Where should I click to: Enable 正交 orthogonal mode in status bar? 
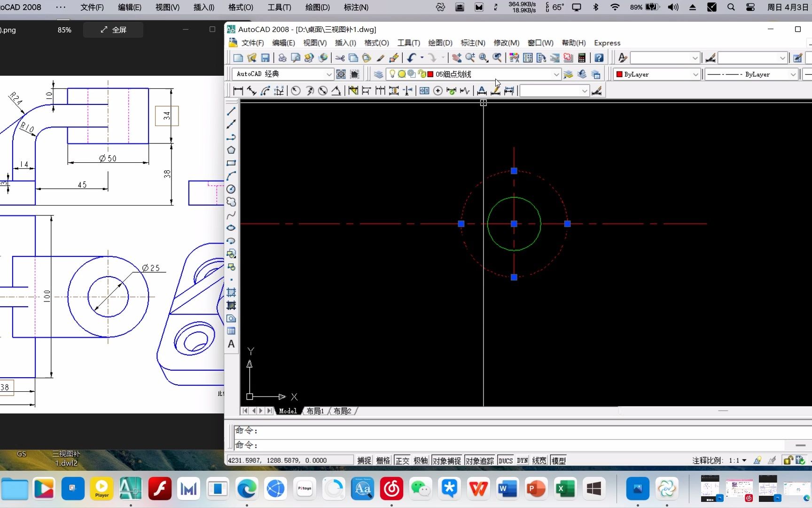pos(402,460)
